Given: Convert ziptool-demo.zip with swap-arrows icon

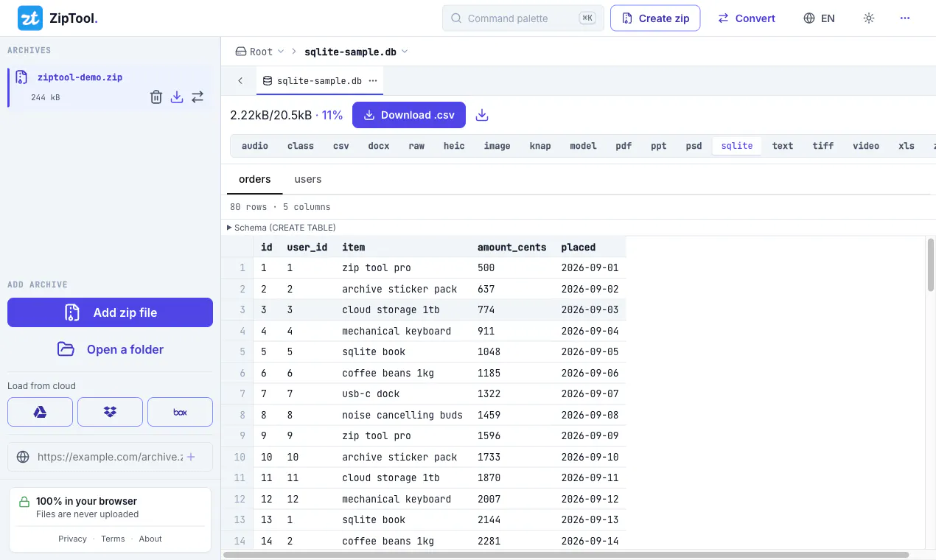Looking at the screenshot, I should click(x=198, y=97).
